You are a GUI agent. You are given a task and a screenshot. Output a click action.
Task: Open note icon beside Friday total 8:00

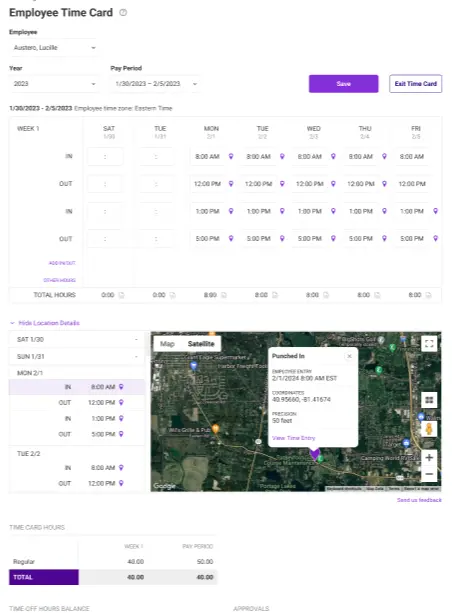(x=428, y=295)
